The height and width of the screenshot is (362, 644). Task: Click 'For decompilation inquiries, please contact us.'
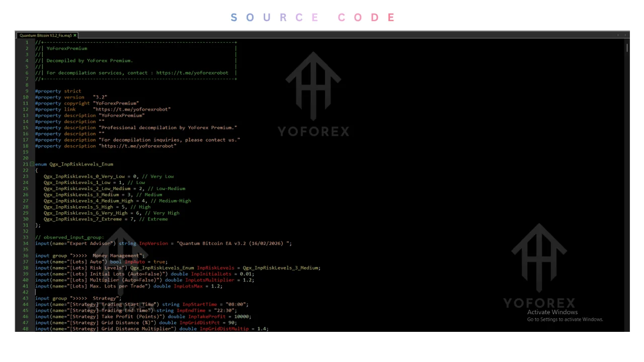(137, 140)
